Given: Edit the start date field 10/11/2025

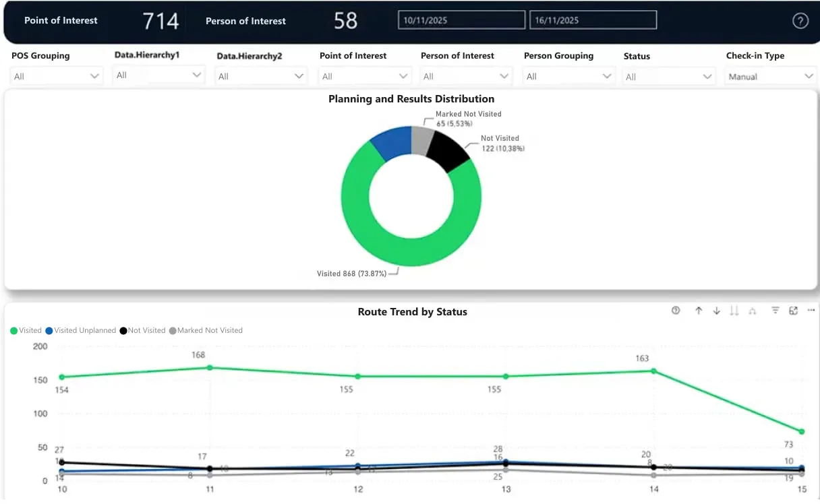Looking at the screenshot, I should coord(461,20).
